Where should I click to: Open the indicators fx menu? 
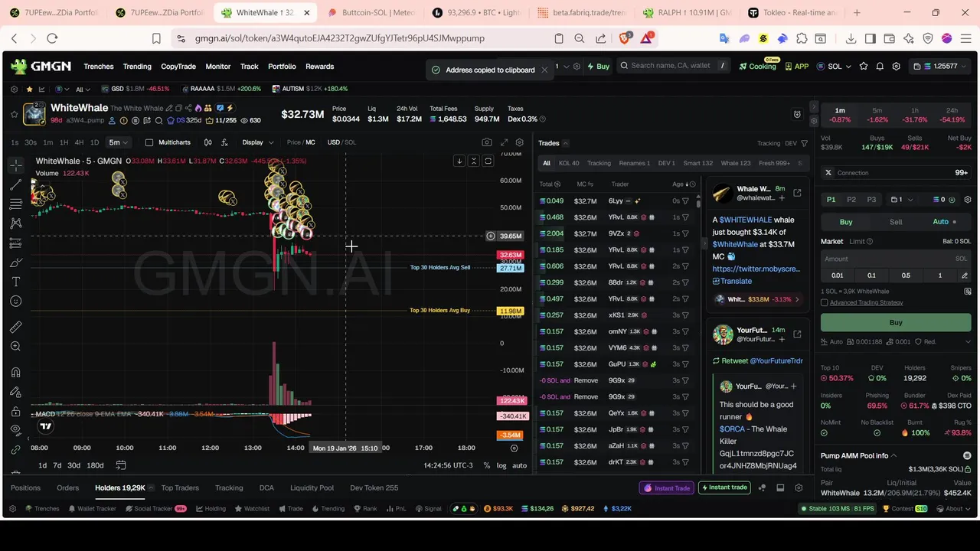point(224,142)
